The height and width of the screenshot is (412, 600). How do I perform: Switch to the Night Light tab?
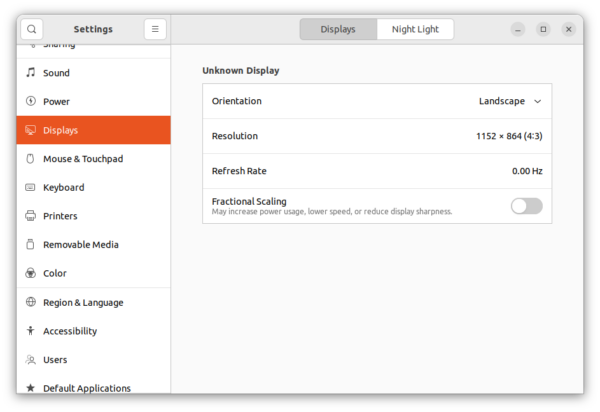point(415,29)
